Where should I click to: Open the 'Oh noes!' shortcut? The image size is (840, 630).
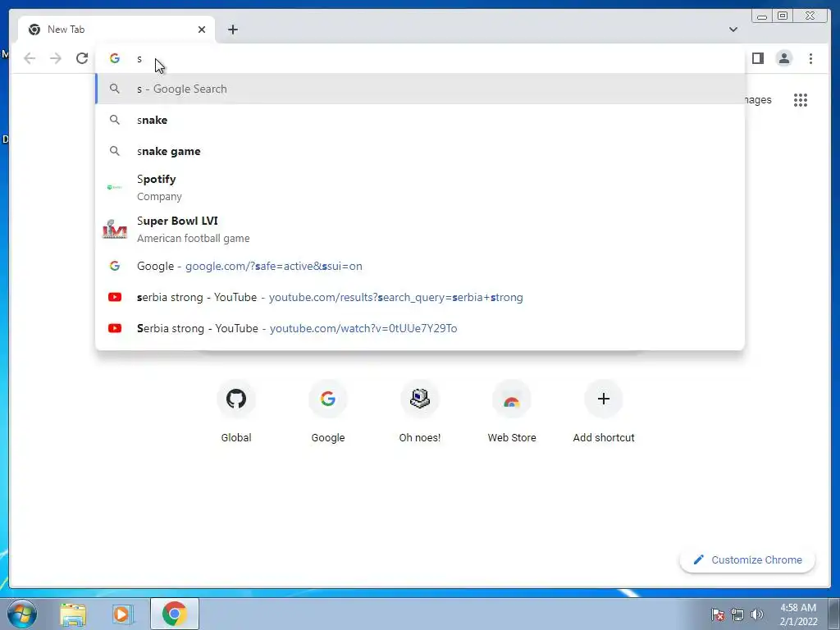coord(420,412)
